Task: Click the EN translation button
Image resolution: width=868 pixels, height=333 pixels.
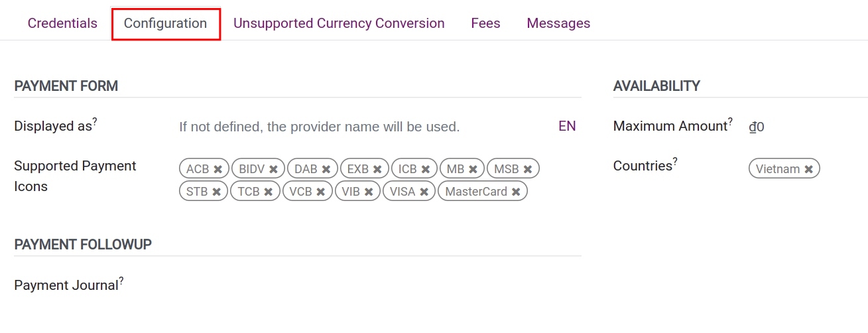Action: 567,126
